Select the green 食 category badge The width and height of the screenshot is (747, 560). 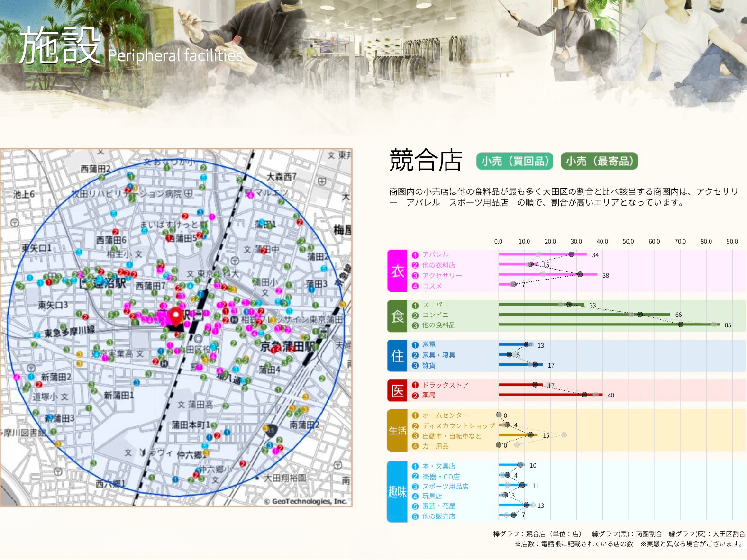click(x=397, y=316)
